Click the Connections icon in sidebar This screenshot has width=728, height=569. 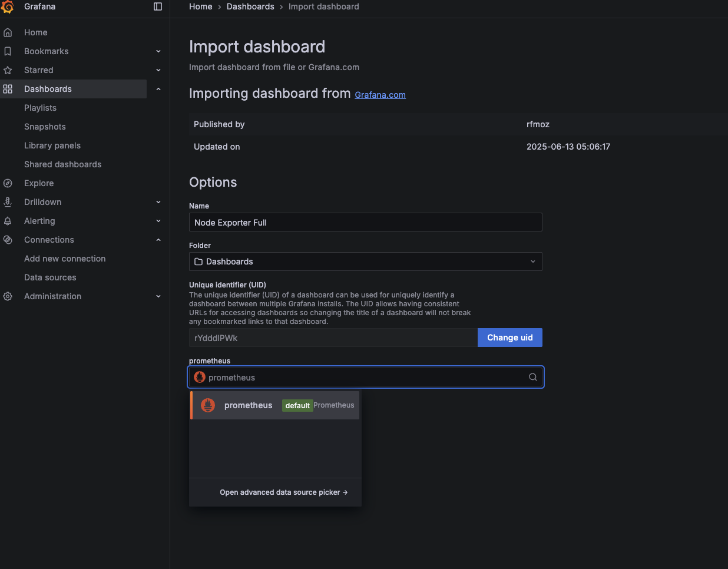(x=8, y=240)
